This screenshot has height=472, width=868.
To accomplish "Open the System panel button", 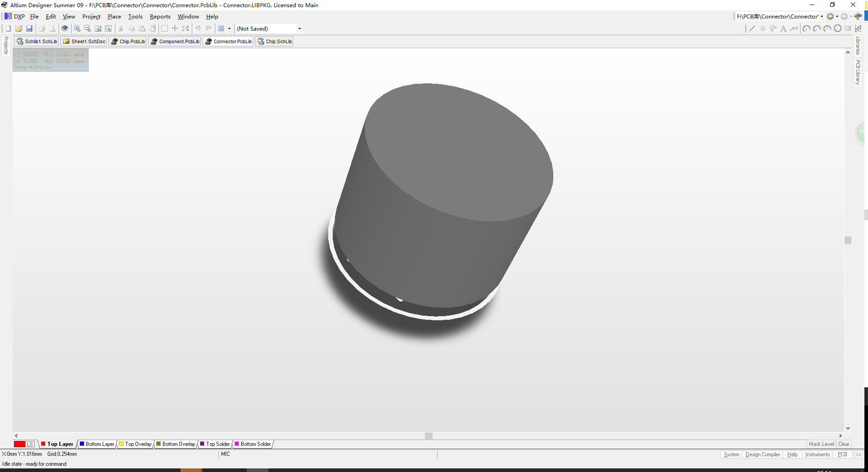I will tap(732, 454).
